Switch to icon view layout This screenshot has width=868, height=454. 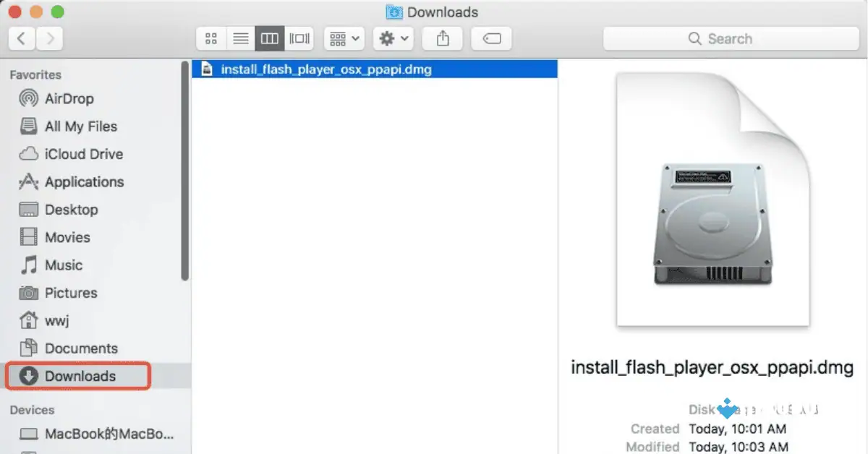coord(211,38)
